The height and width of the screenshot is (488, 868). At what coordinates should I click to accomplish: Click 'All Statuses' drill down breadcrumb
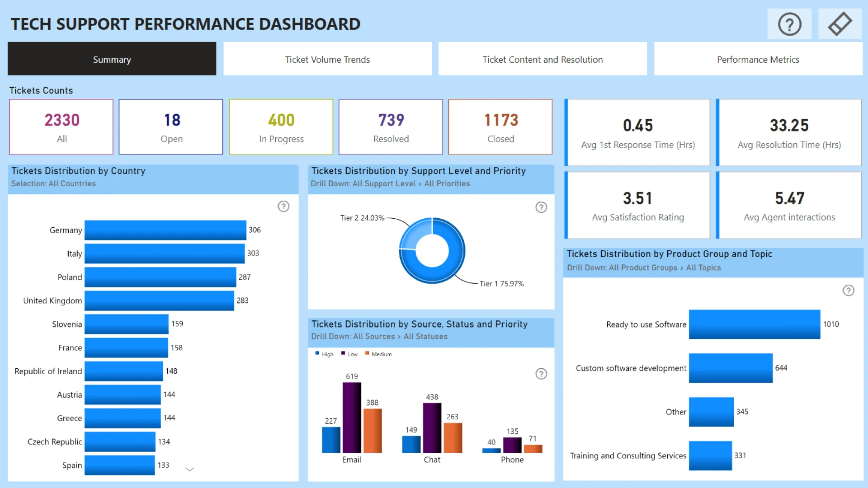[425, 336]
